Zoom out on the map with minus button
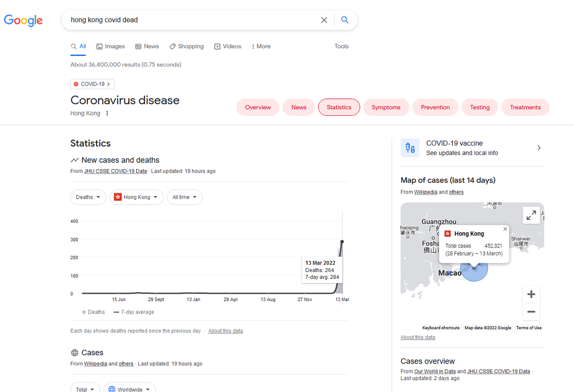 (x=531, y=312)
